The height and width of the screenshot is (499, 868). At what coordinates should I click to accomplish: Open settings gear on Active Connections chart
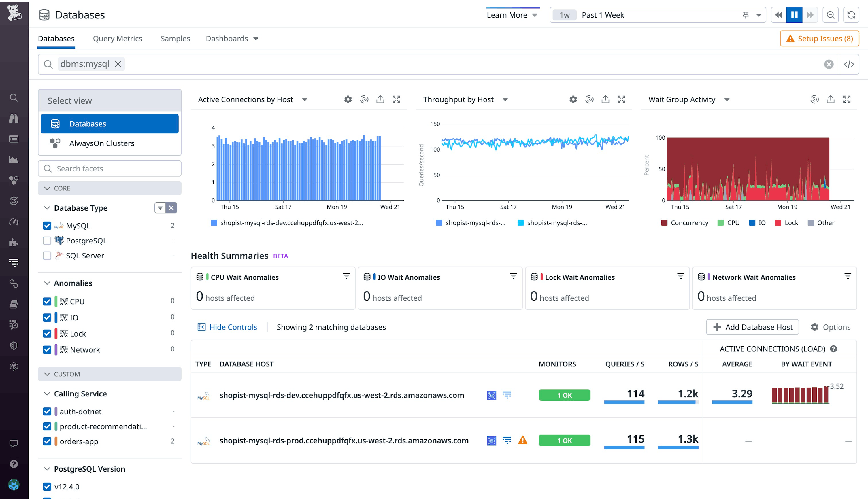[x=348, y=99]
